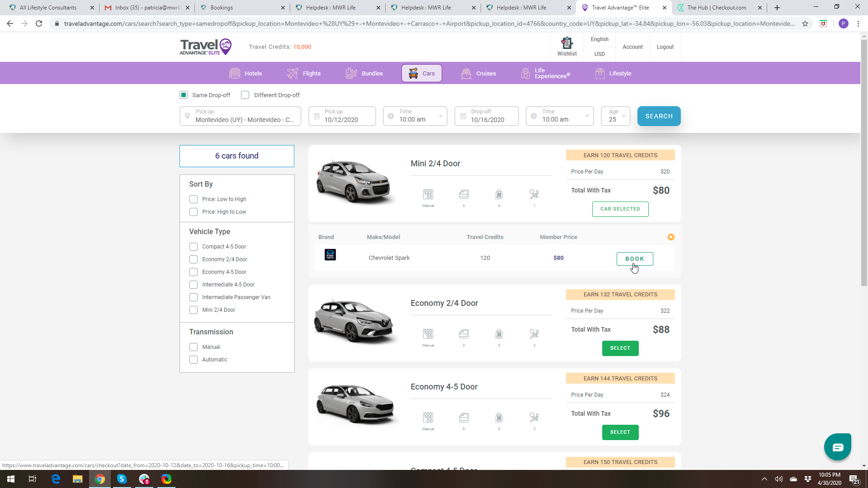Click the Travel Advantage Elite logo
The width and height of the screenshot is (868, 488).
click(206, 47)
